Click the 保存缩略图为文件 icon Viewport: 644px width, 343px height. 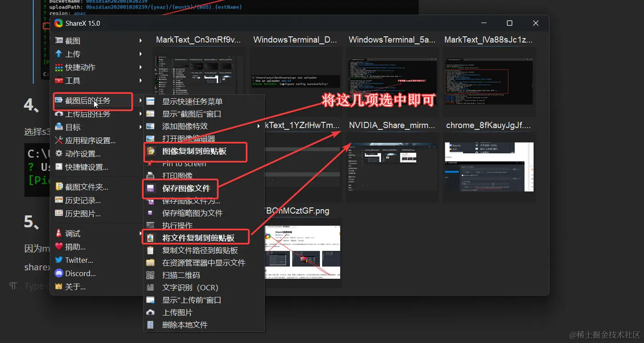[150, 213]
